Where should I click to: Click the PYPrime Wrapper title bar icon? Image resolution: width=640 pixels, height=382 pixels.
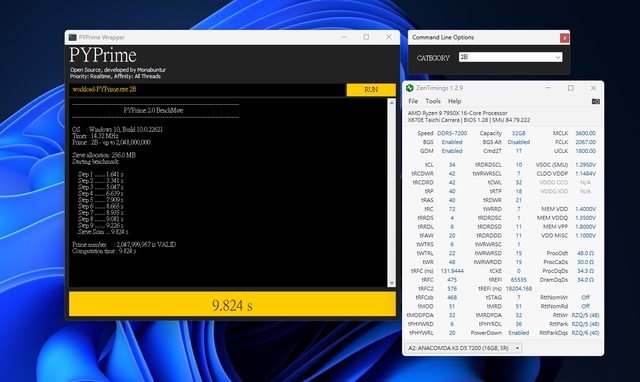(73, 37)
